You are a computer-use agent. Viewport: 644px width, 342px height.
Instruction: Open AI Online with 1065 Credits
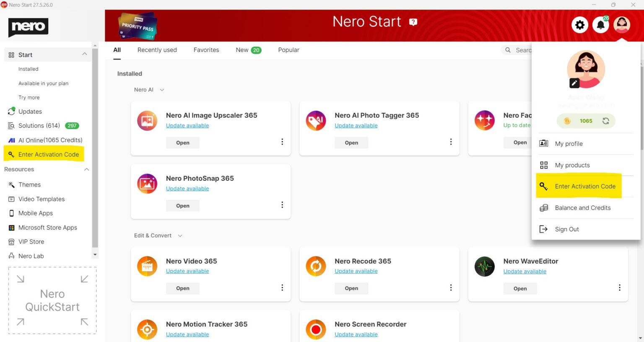[x=46, y=140]
